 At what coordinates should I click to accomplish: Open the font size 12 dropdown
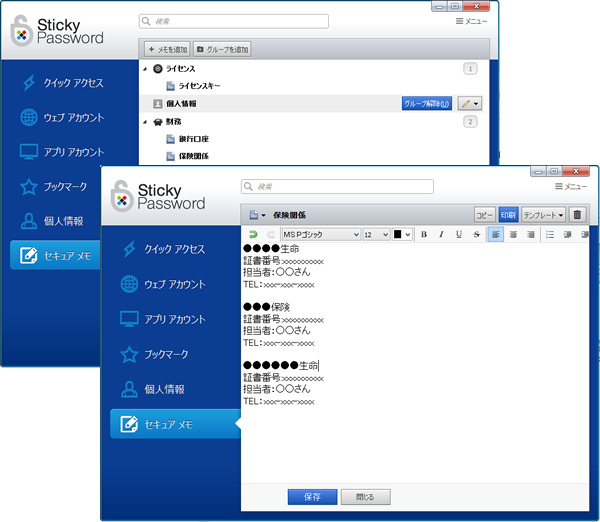point(376,234)
